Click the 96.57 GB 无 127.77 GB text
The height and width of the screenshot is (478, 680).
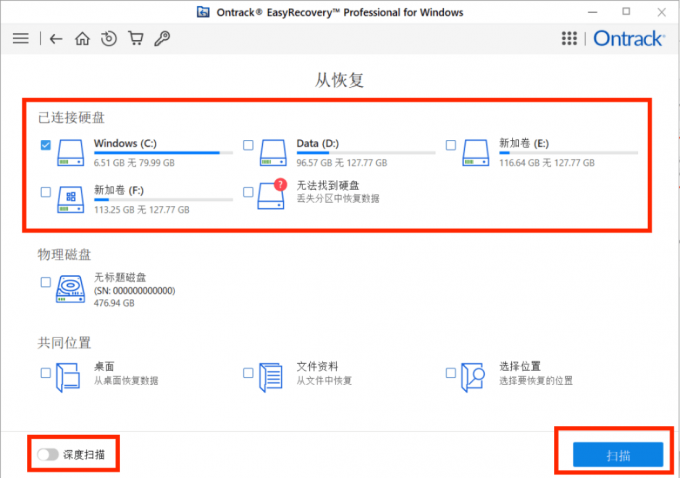coord(342,163)
